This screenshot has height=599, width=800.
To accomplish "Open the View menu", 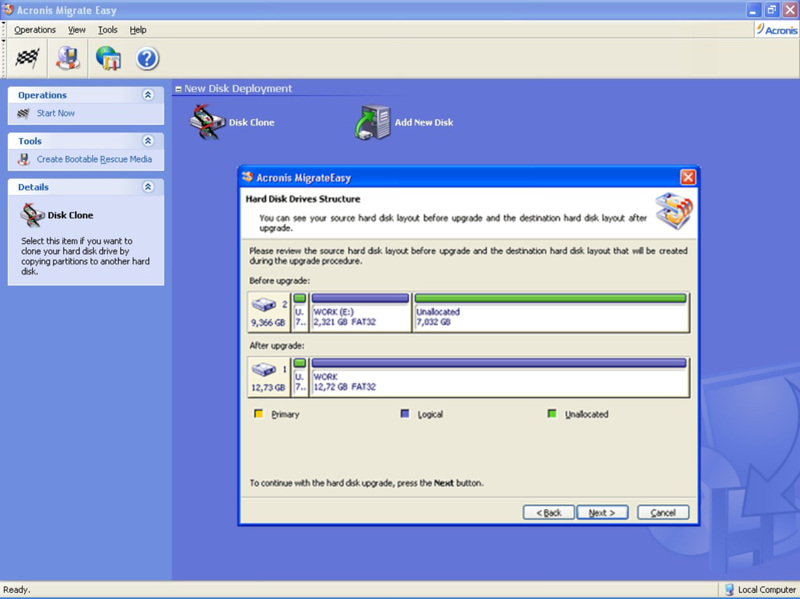I will click(77, 30).
